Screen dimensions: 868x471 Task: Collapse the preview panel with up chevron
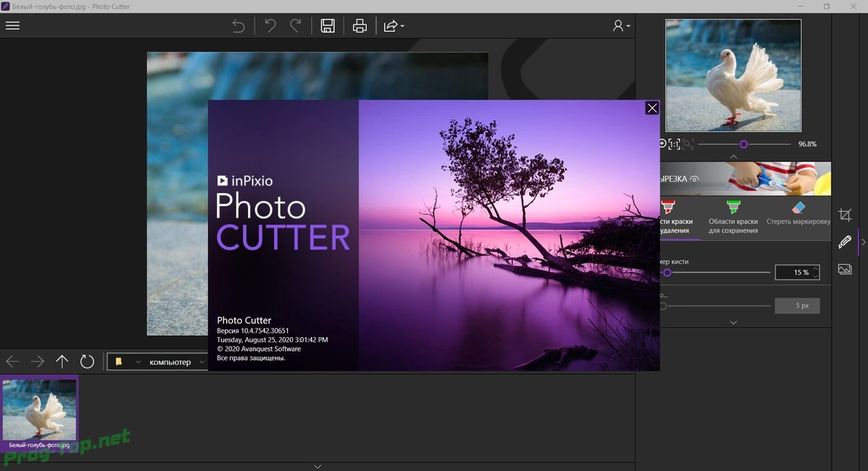point(733,156)
